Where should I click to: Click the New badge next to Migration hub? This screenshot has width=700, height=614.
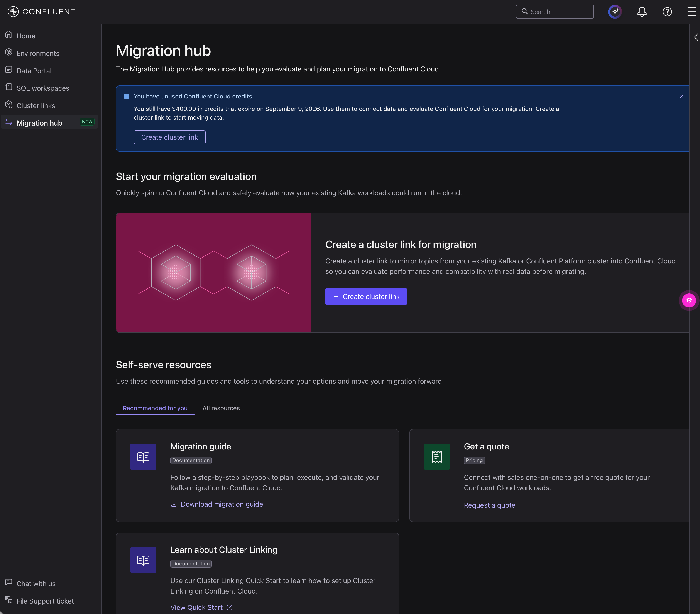coord(87,122)
